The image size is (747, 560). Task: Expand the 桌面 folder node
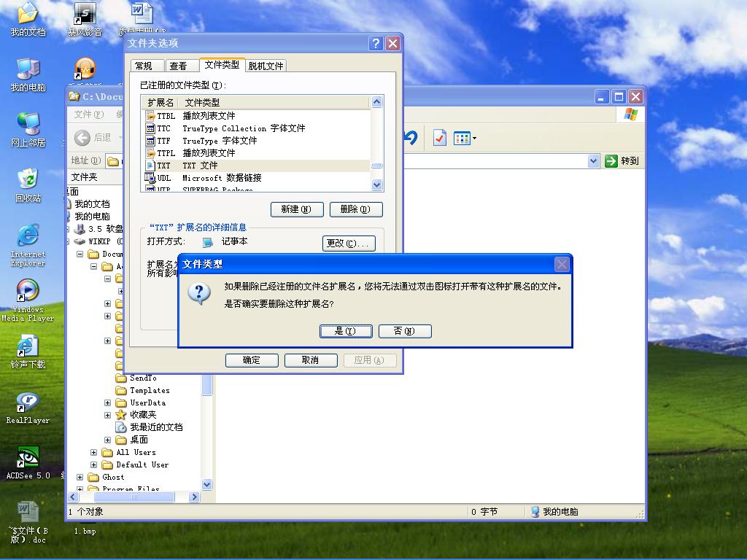pyautogui.click(x=108, y=440)
